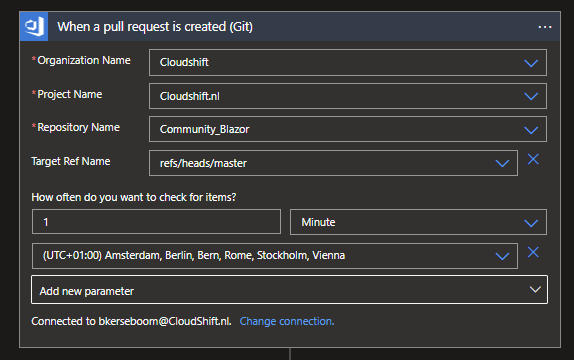Click the 'Connected to bkerseboom@CloudShift.nl' text
Image resolution: width=574 pixels, height=360 pixels.
click(131, 321)
